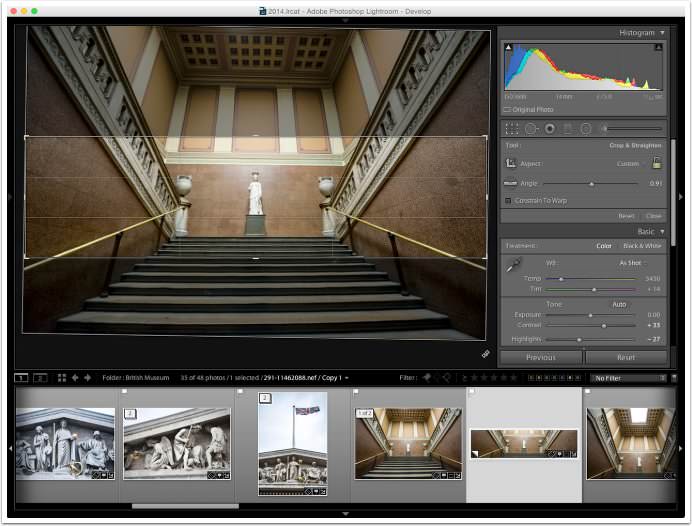
Task: Toggle the Original Photo checkbox under histogram
Action: 507,109
